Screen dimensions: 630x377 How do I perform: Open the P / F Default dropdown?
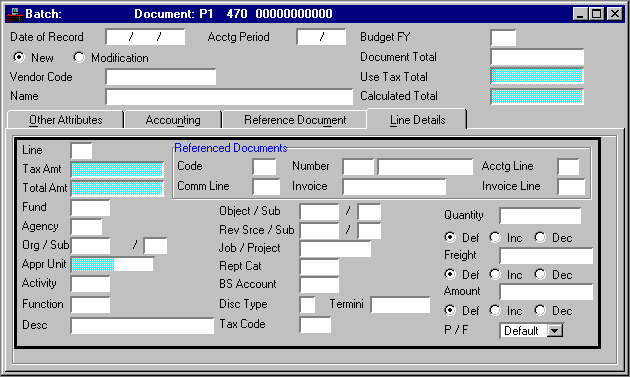[x=554, y=331]
